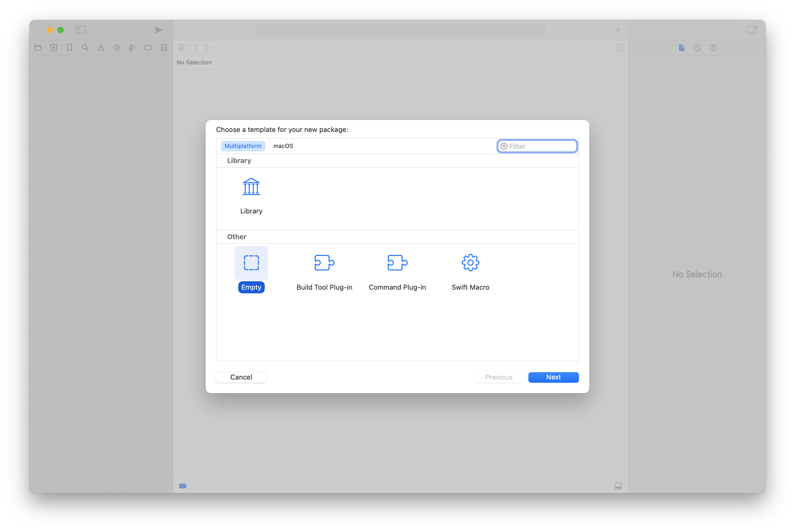Toggle the inspectors panel button
795x532 pixels.
click(x=752, y=30)
